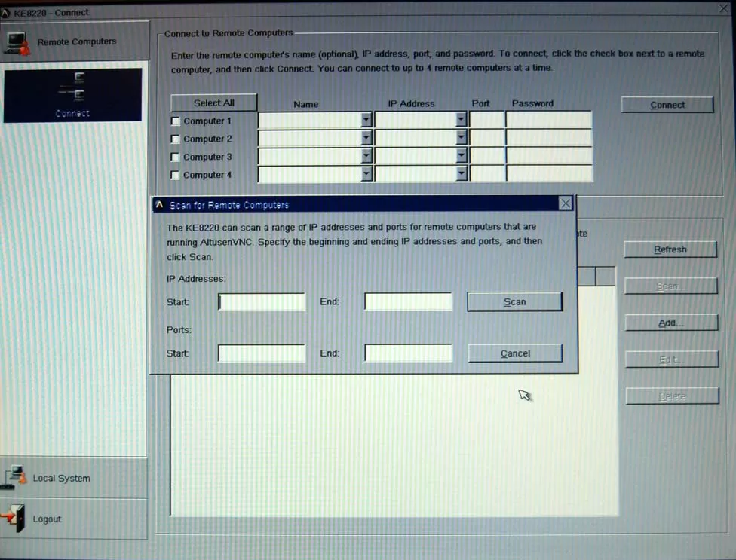Tick the Computer 2 checkbox

[x=176, y=139]
